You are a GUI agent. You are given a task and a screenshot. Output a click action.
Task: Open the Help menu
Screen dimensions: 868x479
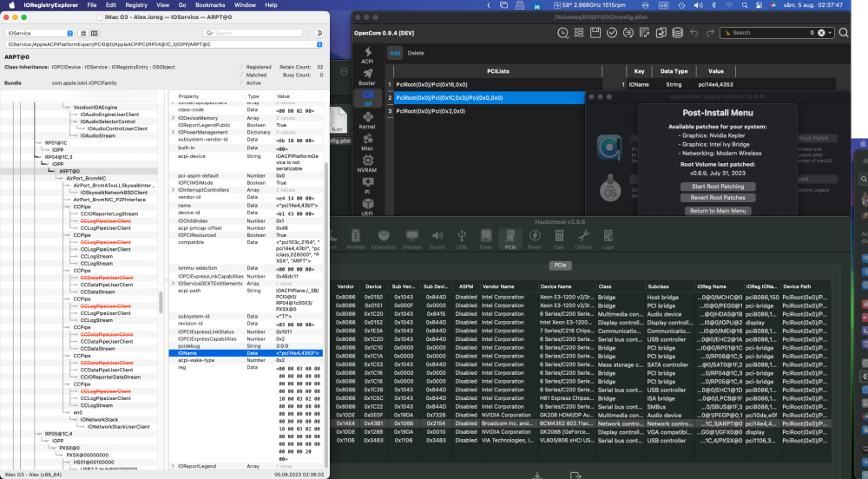pos(271,5)
